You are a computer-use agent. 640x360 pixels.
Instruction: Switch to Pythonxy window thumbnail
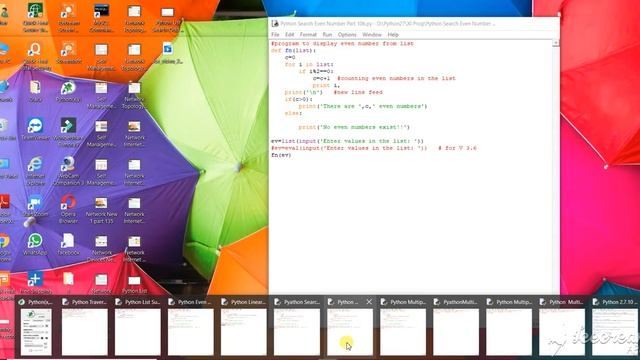(x=36, y=327)
